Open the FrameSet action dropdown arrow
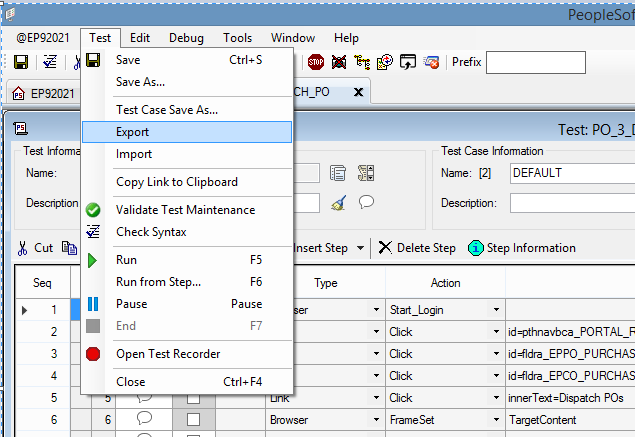The width and height of the screenshot is (635, 437). coord(496,420)
